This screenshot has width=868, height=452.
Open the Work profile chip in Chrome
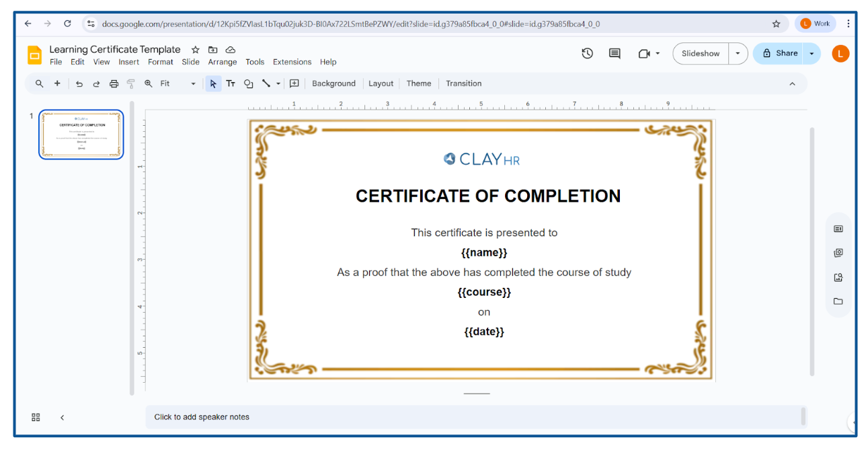point(815,24)
